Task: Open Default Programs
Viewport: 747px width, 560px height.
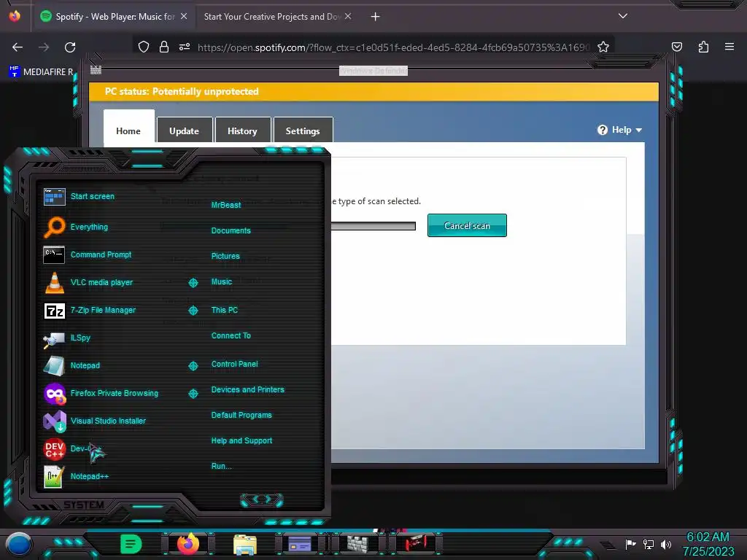Action: [241, 415]
